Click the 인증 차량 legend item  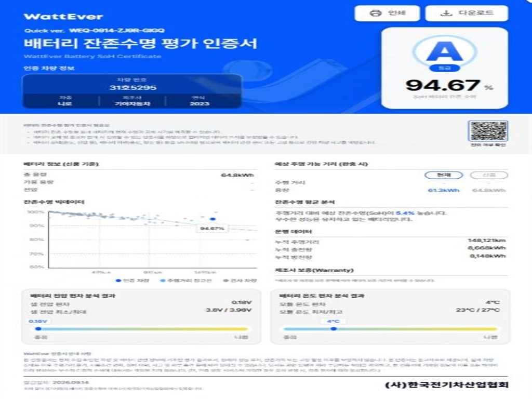point(132,281)
